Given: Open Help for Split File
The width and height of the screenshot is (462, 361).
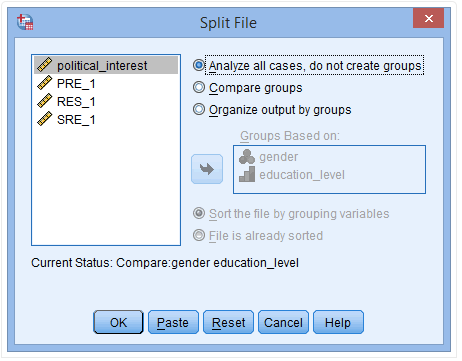Looking at the screenshot, I should 338,322.
